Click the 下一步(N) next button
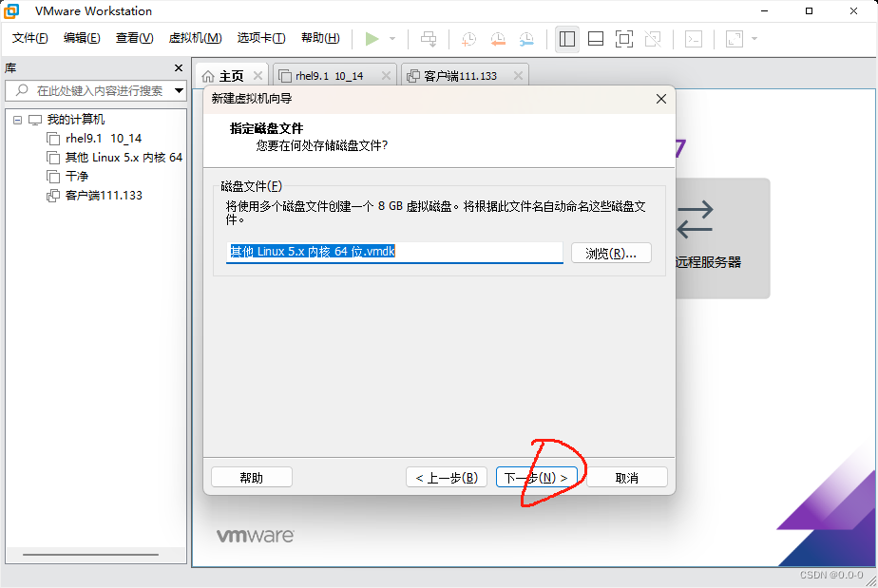This screenshot has width=878, height=588. 536,478
